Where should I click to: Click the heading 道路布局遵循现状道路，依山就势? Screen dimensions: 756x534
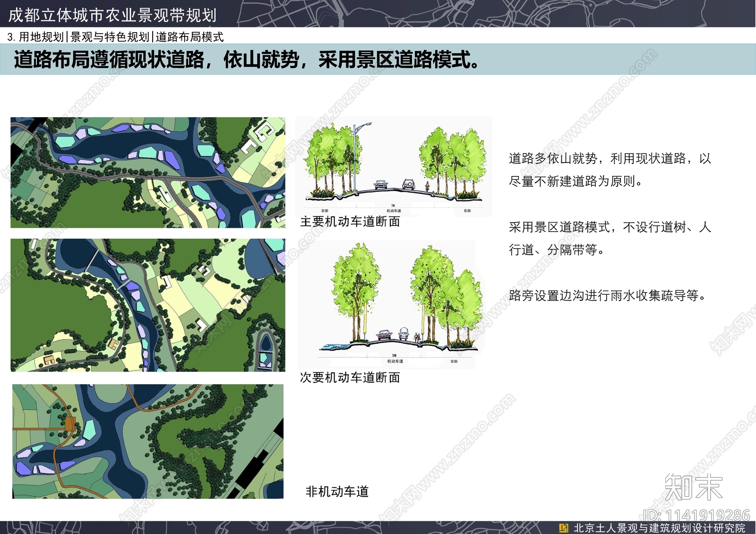pos(157,60)
